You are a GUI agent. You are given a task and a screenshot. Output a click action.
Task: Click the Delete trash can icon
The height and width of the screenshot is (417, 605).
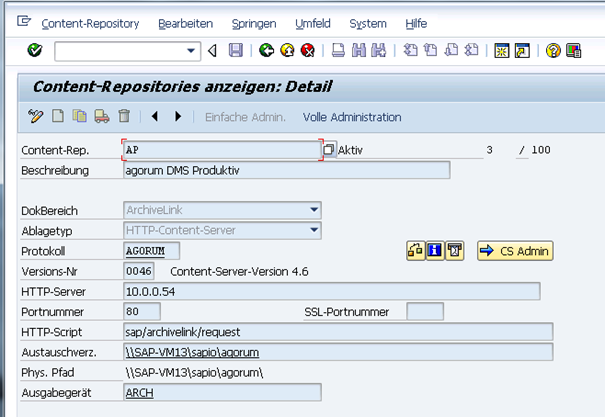[x=124, y=116]
